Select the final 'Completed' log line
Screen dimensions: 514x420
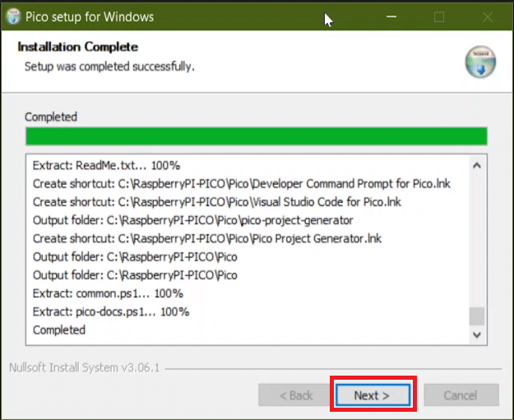[59, 330]
